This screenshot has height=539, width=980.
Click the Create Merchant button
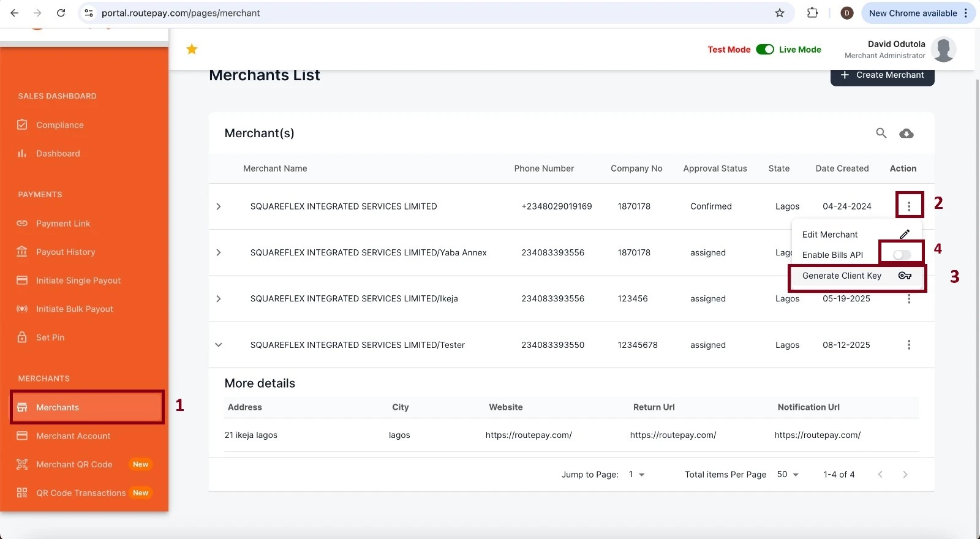tap(882, 75)
